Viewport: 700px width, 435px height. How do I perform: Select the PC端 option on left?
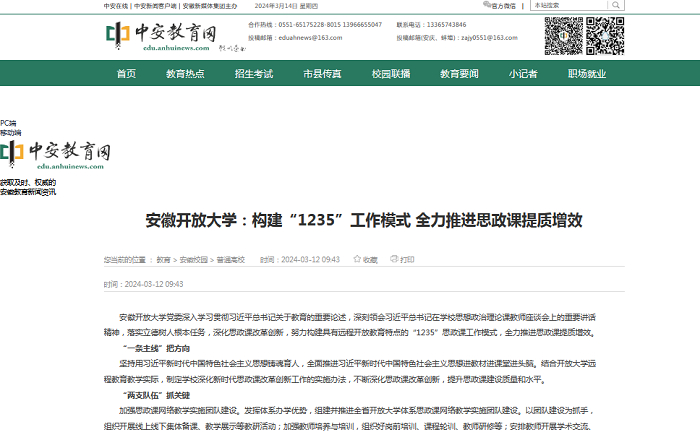8,123
